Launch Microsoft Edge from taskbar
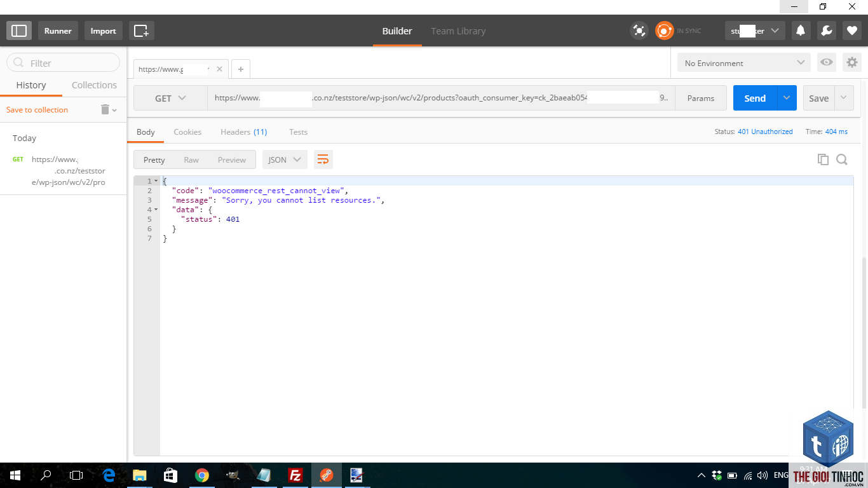868x488 pixels. click(109, 475)
